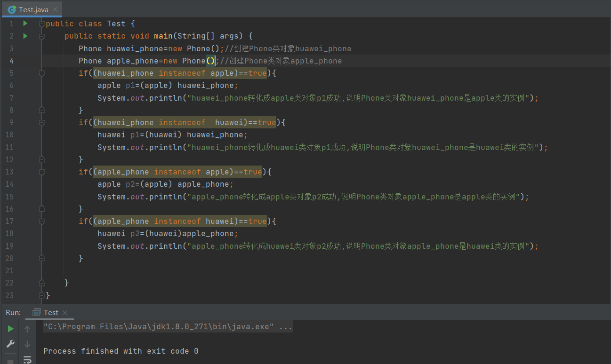Click line number 7 in the gutter
The height and width of the screenshot is (364, 611).
pyautogui.click(x=11, y=98)
